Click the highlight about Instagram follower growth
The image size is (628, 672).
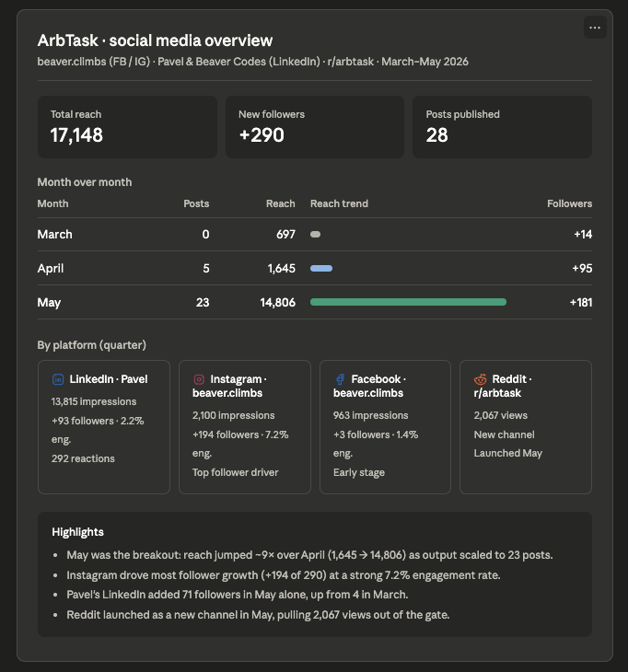(x=284, y=575)
